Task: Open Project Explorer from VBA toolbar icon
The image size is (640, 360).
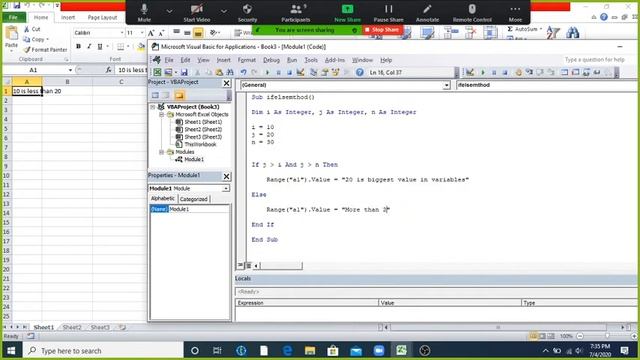Action: coord(313,72)
